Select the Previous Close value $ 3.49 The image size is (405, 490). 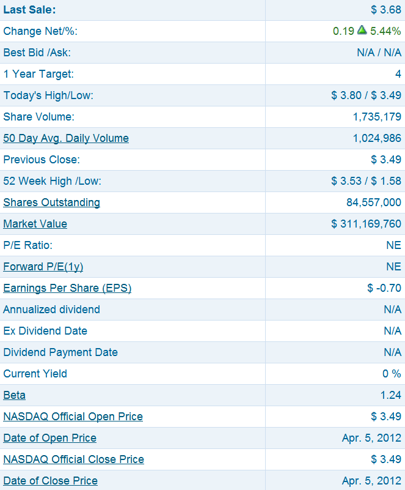pos(386,160)
